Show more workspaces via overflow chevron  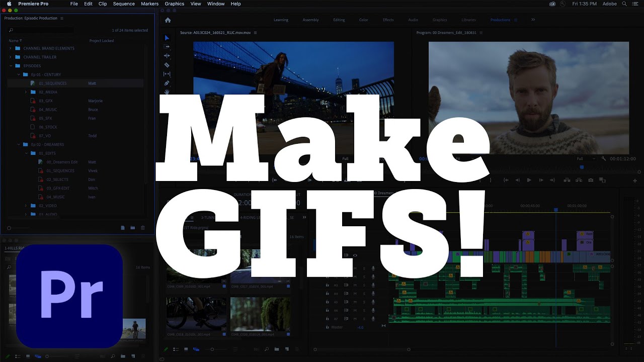pos(533,20)
